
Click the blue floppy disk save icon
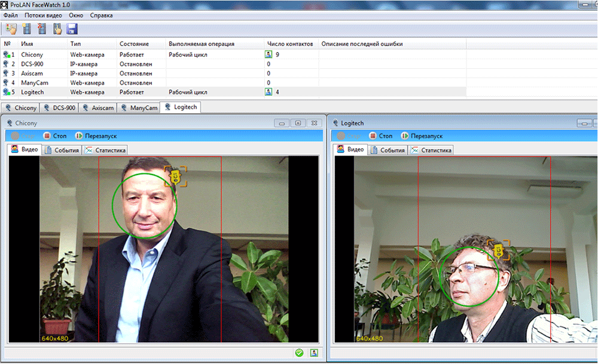(x=73, y=29)
